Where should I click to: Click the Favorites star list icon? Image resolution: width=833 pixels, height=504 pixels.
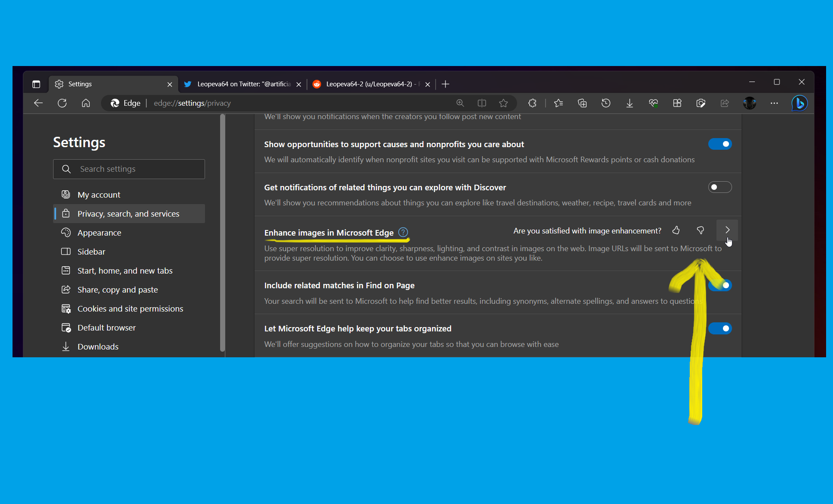[x=558, y=103]
